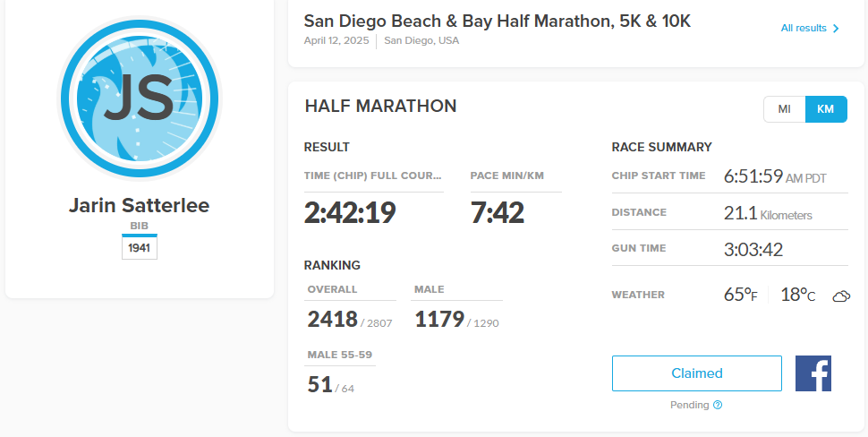Click the gun time 3:03:42

pos(753,250)
